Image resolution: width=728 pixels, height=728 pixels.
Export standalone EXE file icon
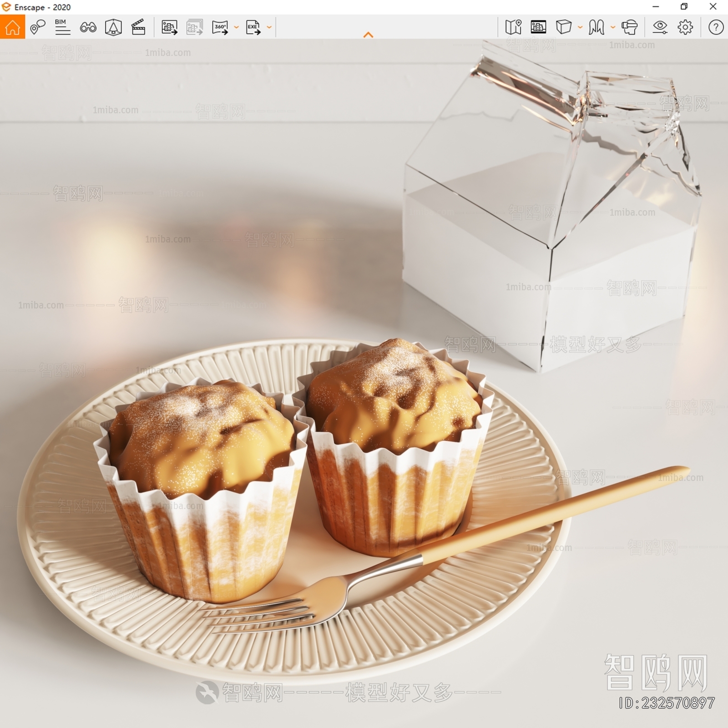click(253, 27)
